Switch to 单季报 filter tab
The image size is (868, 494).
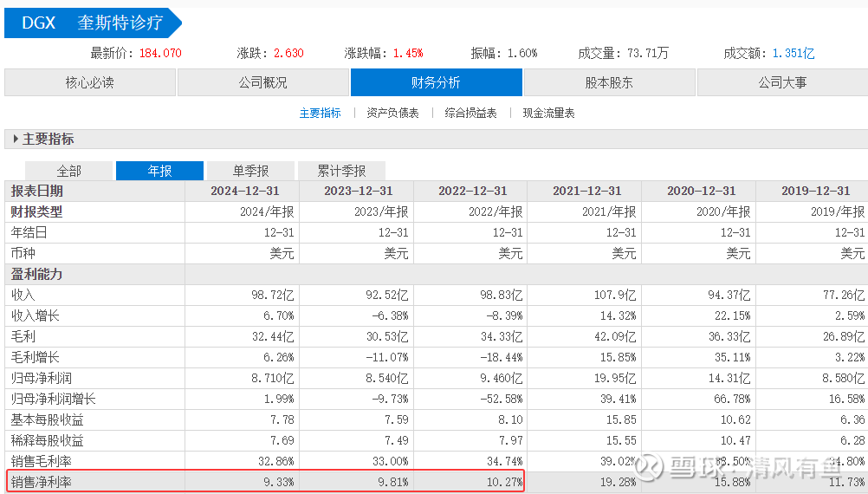(250, 171)
